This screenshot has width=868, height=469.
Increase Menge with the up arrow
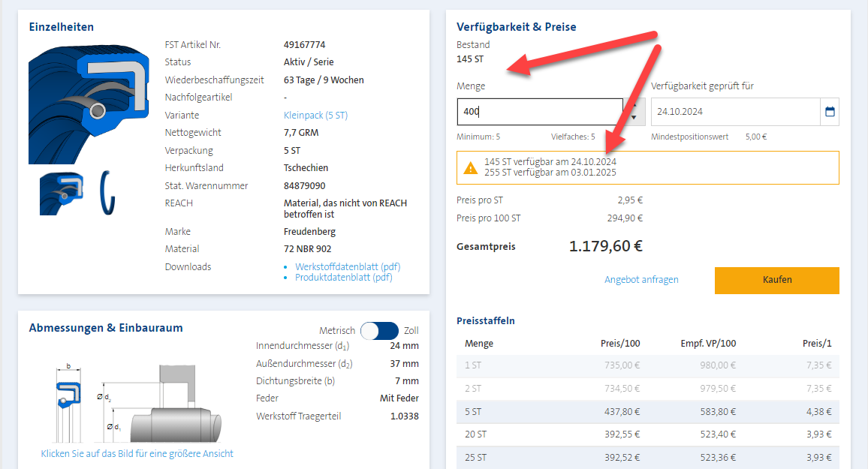[634, 105]
